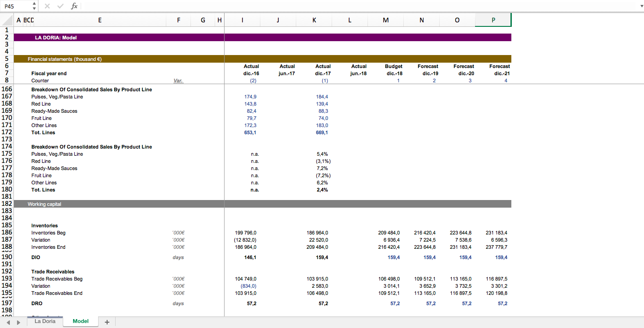Click the 'Fiscal year end' label cell
This screenshot has width=644, height=328.
[49, 73]
